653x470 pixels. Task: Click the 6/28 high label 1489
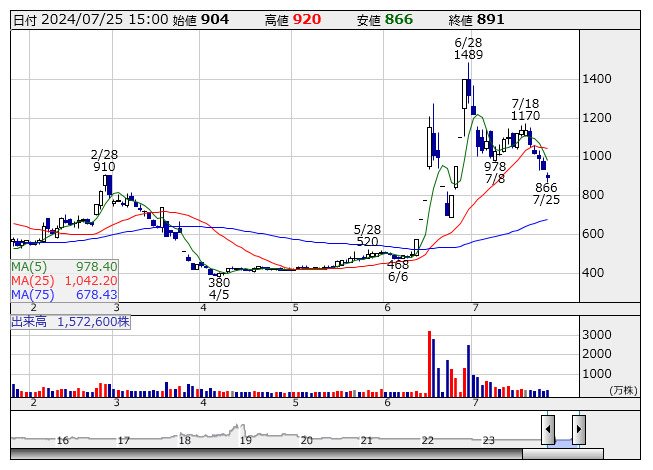pos(468,55)
